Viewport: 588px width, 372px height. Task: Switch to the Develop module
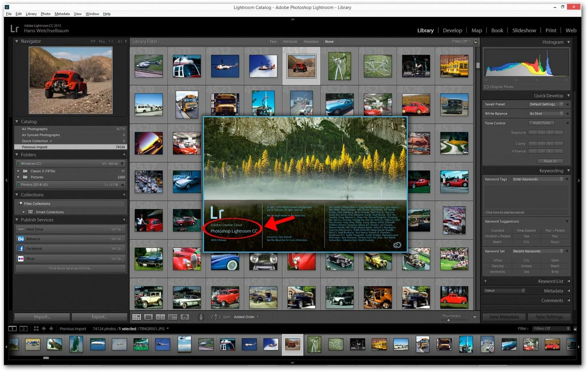pos(452,31)
